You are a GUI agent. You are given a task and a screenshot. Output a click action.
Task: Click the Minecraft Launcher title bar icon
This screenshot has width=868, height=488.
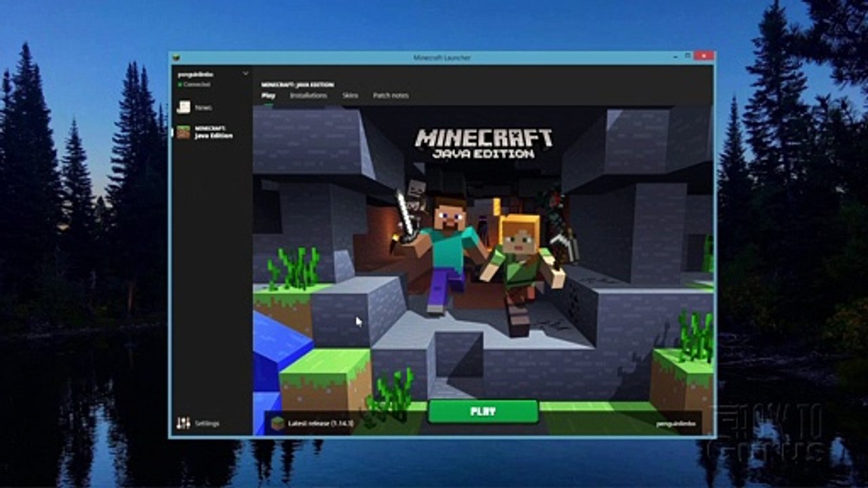(177, 58)
